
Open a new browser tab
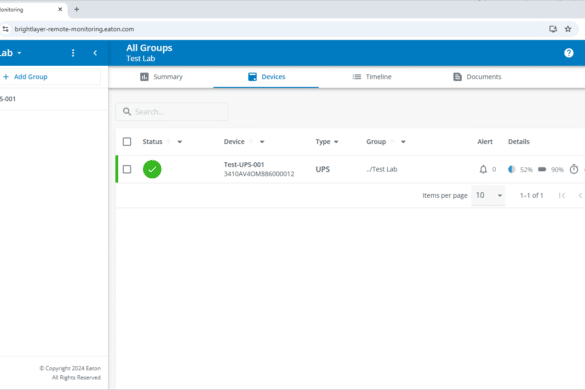76,9
